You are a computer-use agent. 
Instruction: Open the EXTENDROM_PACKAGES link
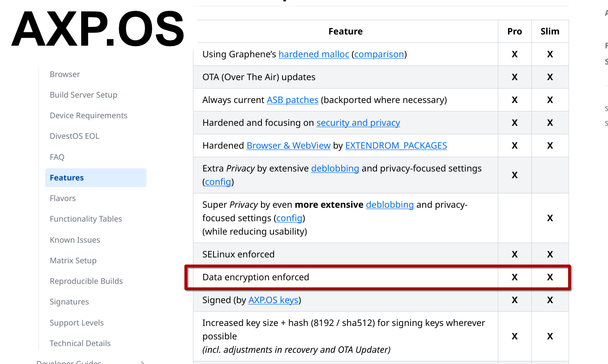(396, 146)
